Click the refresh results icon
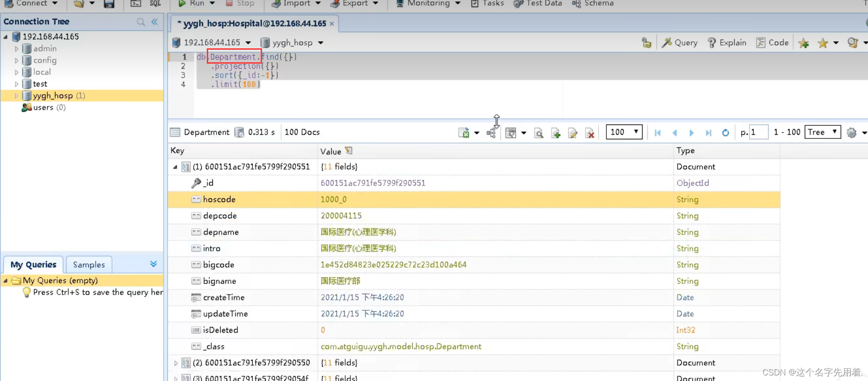The image size is (868, 381). [725, 133]
